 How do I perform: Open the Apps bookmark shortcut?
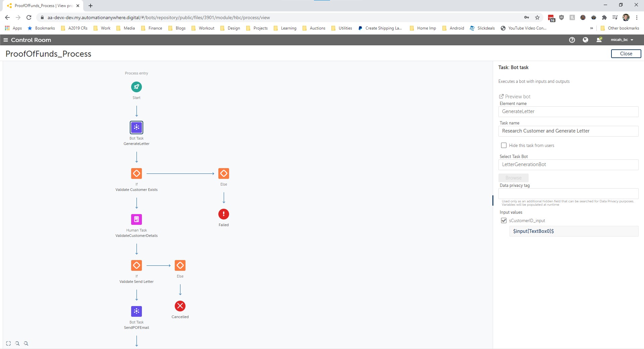tap(13, 28)
